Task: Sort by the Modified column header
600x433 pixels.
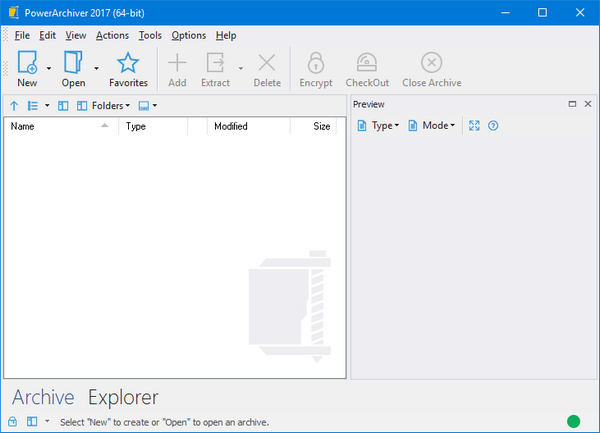Action: [248, 126]
